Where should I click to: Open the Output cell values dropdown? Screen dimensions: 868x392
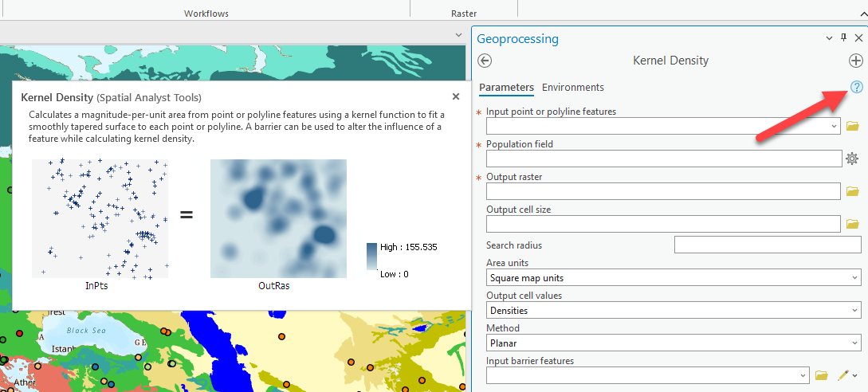tap(855, 311)
